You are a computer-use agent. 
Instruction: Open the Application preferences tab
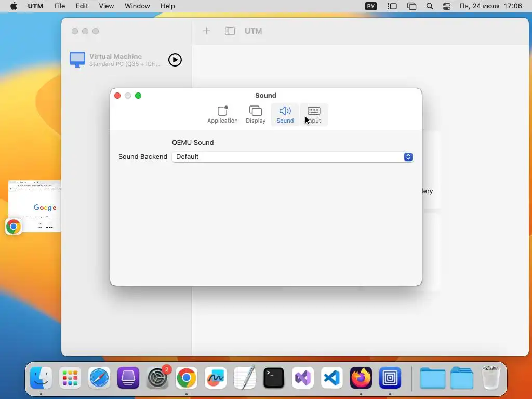point(222,115)
